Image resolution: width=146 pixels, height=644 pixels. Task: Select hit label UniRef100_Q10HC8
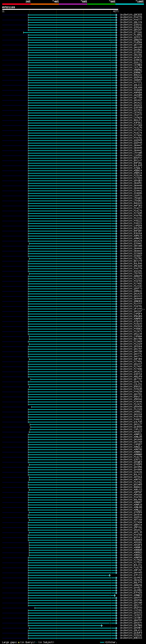coord(131,578)
